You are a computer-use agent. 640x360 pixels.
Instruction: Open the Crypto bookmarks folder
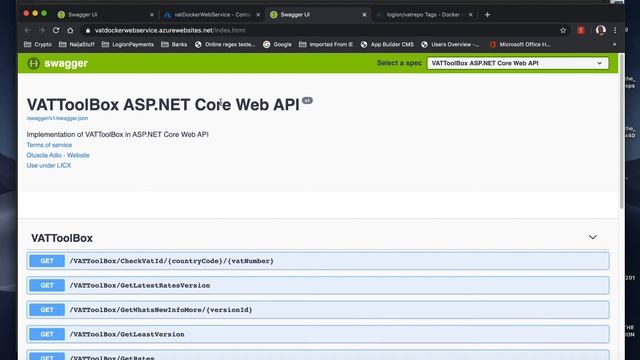point(38,44)
